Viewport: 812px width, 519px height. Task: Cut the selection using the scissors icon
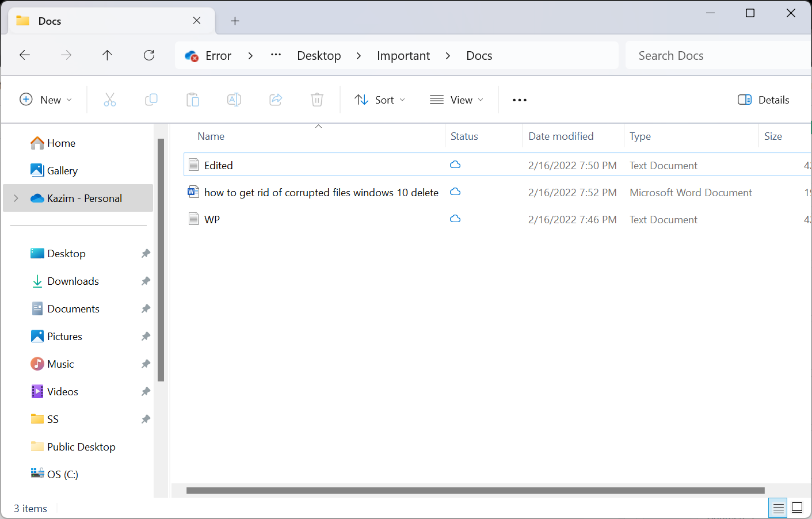pyautogui.click(x=110, y=100)
